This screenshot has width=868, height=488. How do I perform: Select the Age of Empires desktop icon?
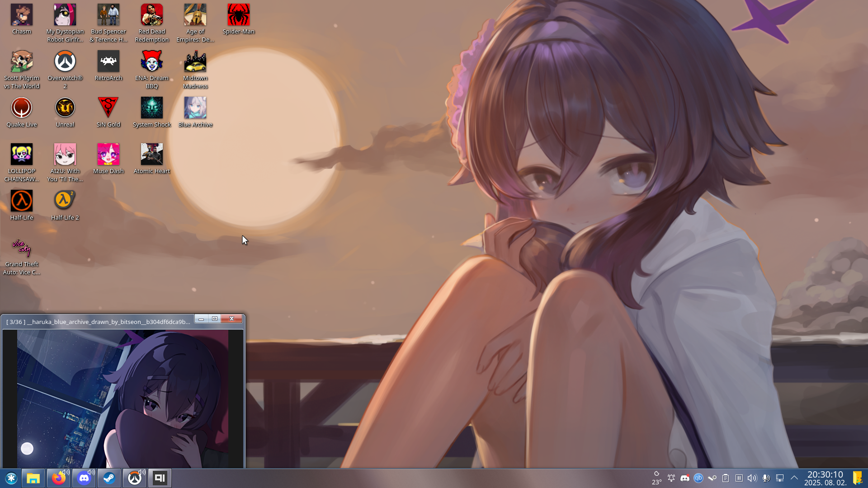click(x=195, y=23)
